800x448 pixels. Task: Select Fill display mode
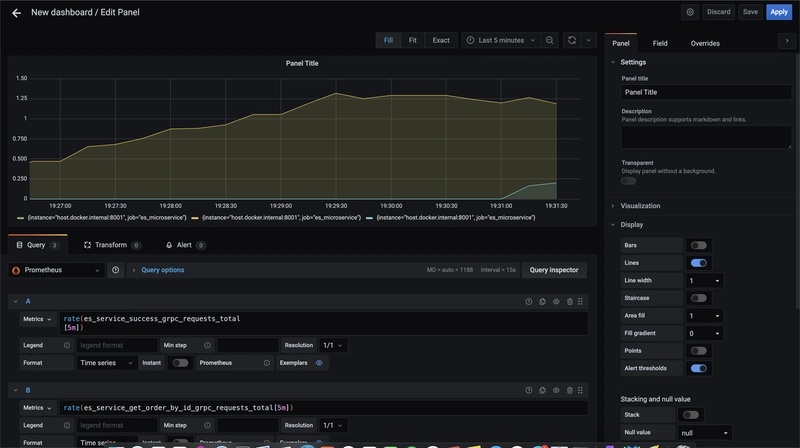[x=388, y=40]
